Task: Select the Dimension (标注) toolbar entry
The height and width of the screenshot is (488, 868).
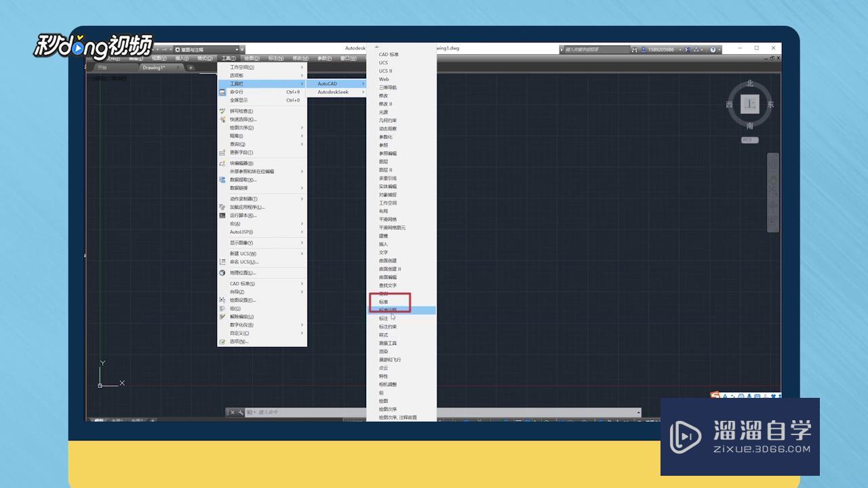Action: click(401, 319)
